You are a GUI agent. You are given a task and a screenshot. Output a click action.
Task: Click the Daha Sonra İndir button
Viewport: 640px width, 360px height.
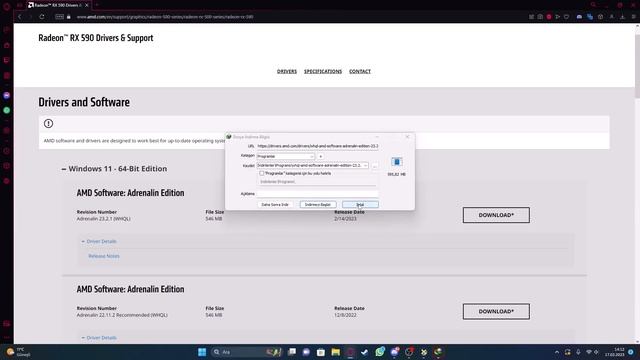[275, 204]
